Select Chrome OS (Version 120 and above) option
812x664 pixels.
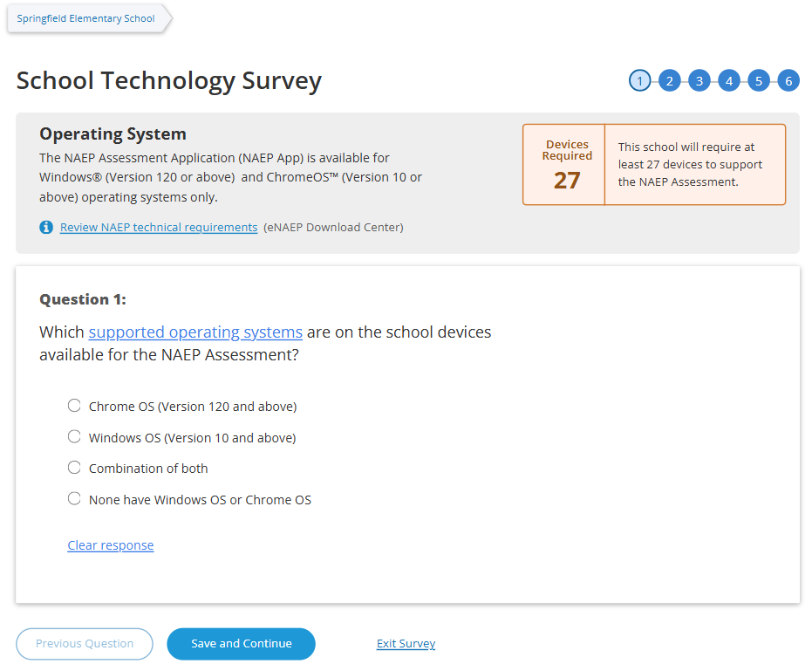[74, 406]
